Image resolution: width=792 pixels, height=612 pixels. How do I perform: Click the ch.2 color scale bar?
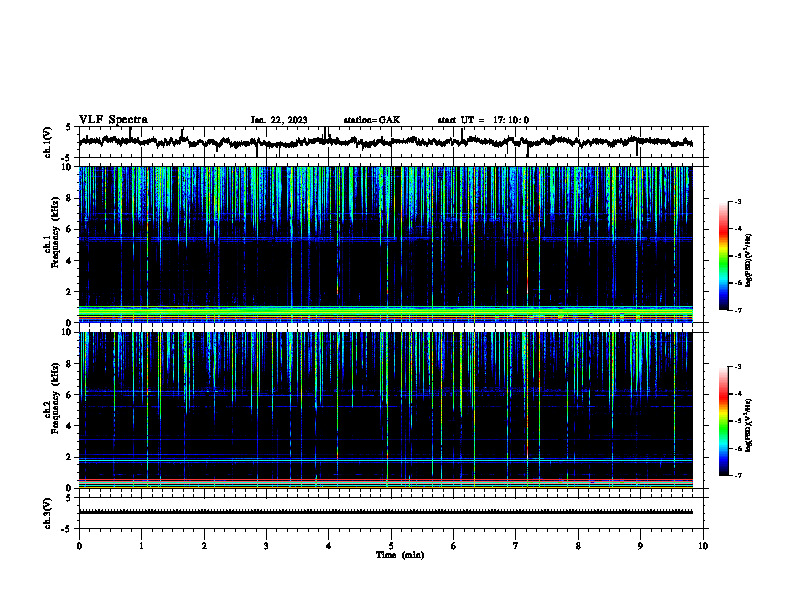click(x=723, y=421)
